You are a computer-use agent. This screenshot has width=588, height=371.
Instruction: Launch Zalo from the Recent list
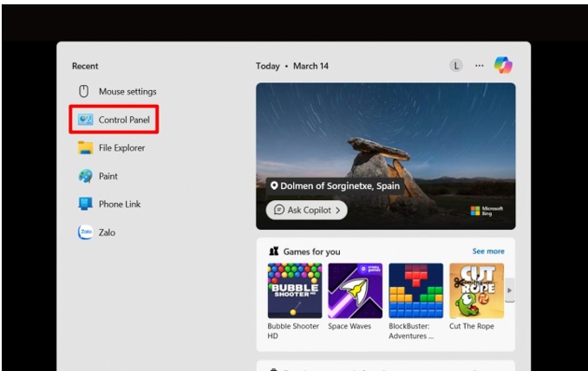[108, 232]
